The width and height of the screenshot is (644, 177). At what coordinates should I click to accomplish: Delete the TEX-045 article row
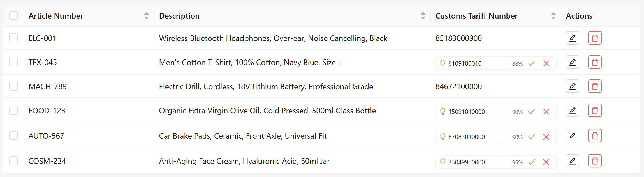click(x=595, y=62)
